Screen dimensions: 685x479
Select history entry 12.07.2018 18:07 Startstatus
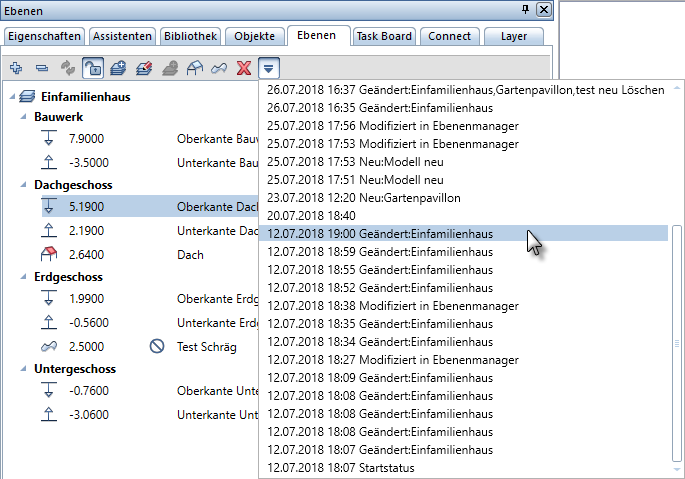(340, 467)
